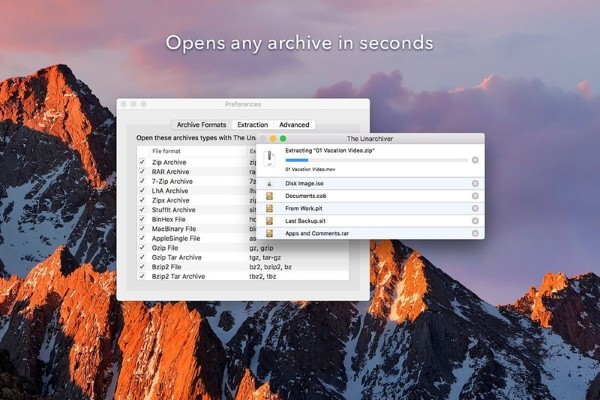Click the zip file icon being extracted

point(269,160)
